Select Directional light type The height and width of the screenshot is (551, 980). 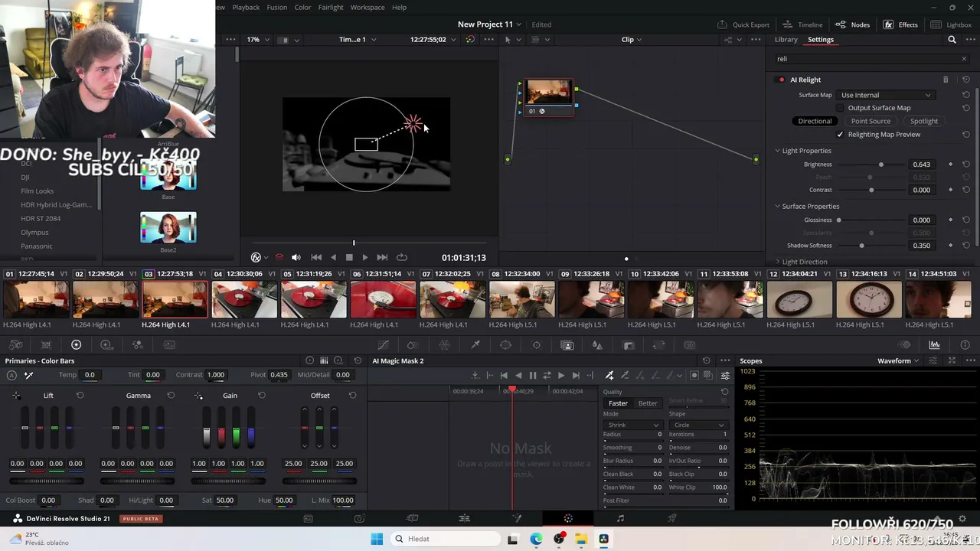tap(815, 121)
